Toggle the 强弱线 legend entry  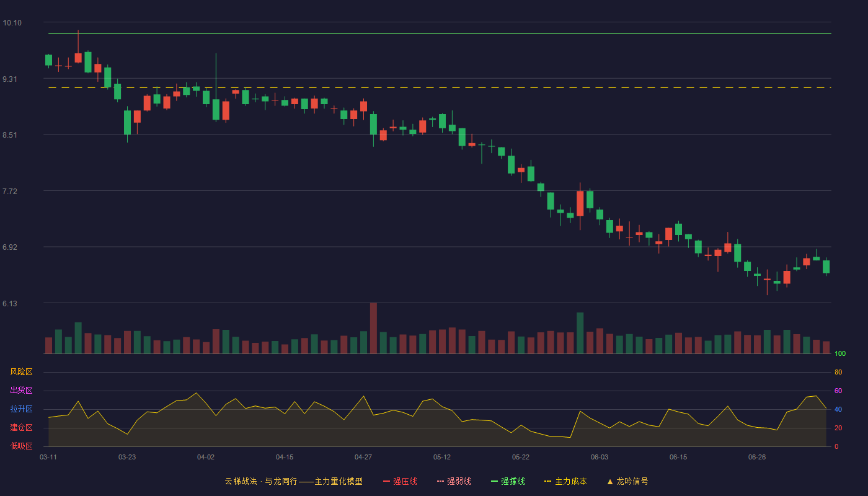tap(454, 481)
